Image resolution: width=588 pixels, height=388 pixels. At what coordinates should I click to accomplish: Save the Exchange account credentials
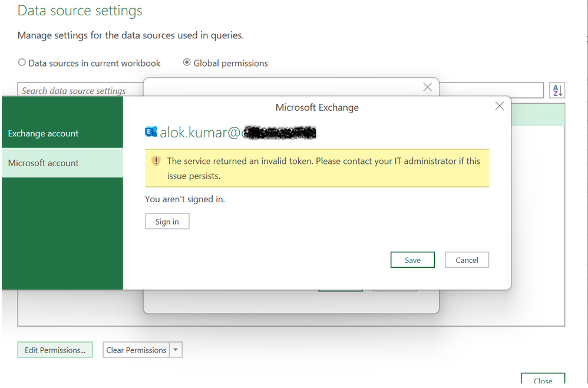(x=412, y=259)
